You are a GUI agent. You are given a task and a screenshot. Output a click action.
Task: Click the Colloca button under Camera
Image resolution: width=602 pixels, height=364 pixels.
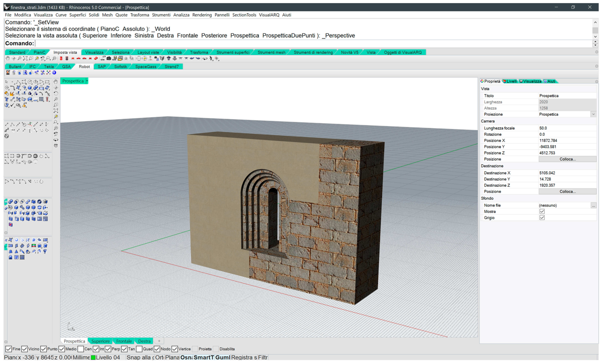(x=567, y=159)
